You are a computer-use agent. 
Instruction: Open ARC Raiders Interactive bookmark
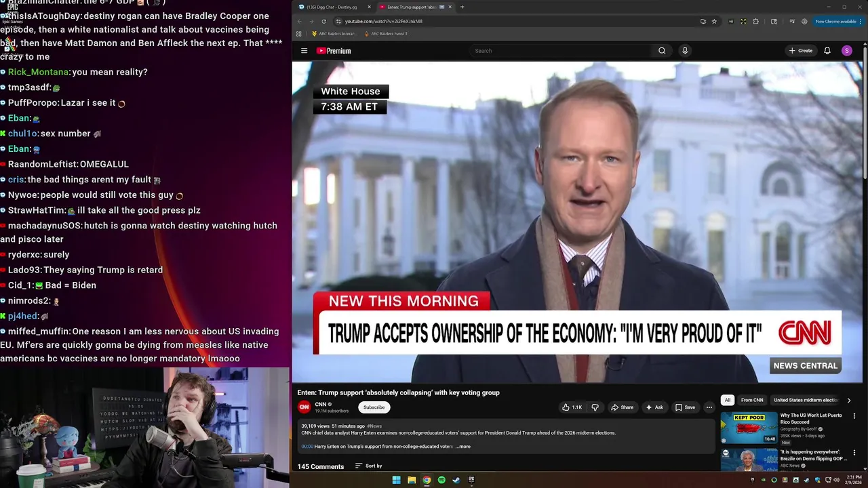click(x=334, y=33)
